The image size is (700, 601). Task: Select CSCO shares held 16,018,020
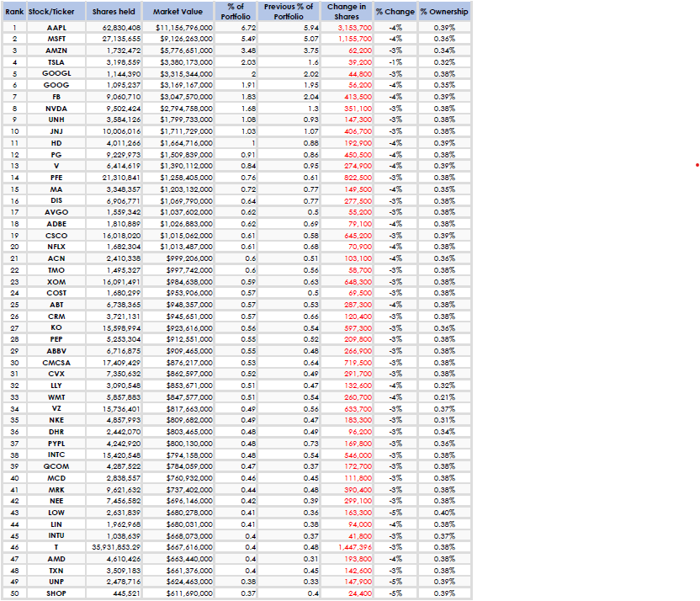114,236
